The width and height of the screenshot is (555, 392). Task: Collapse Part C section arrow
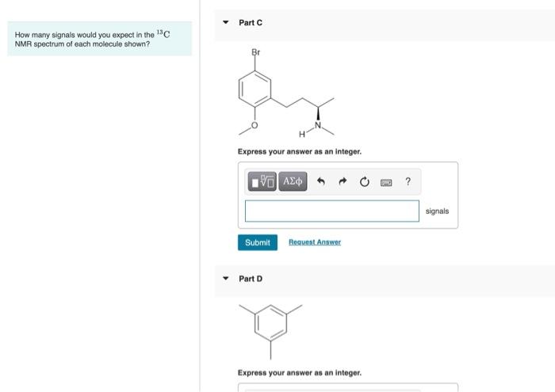(226, 22)
